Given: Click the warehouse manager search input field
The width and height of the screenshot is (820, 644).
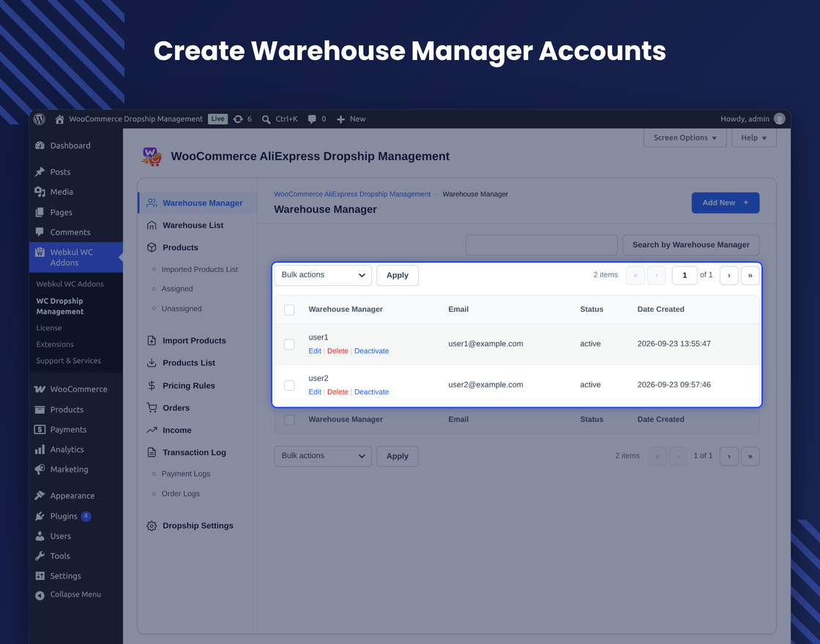Looking at the screenshot, I should point(541,244).
